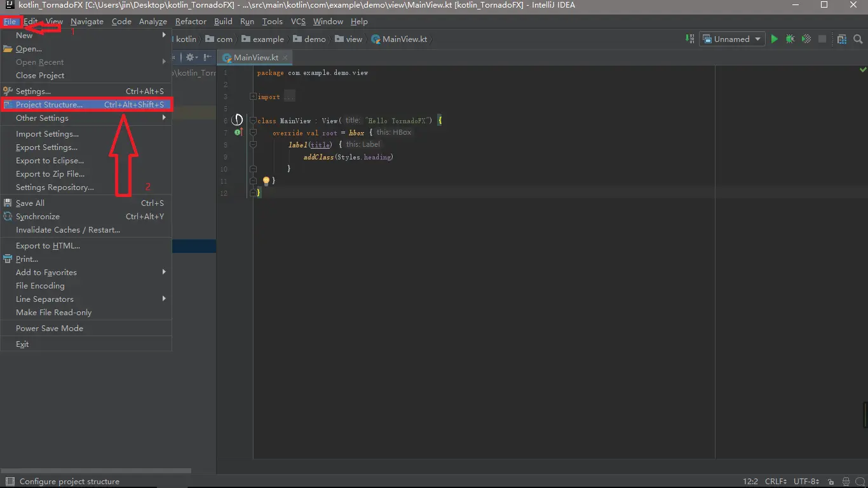Open the Analyze menu
Image resolution: width=868 pixels, height=488 pixels.
coord(153,22)
